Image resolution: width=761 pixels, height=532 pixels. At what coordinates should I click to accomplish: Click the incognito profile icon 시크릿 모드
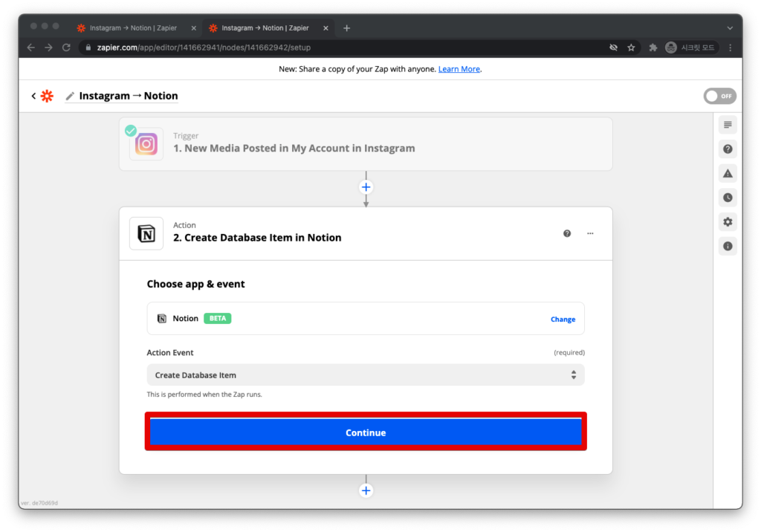tap(690, 48)
